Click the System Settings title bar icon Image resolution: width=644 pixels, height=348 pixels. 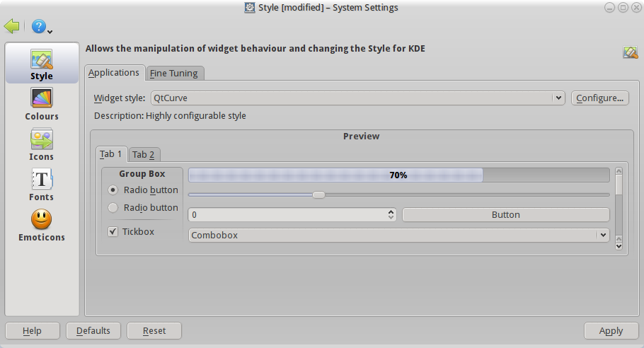(249, 7)
